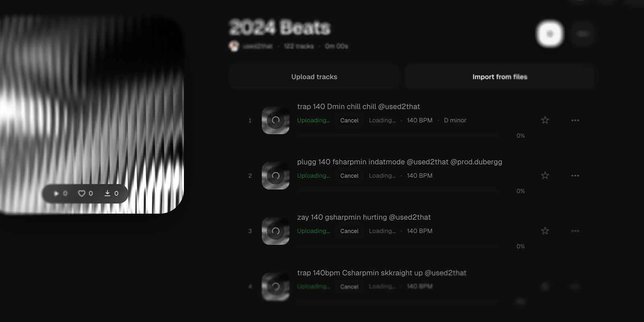Cancel upload of trap 140 Dmin track

point(349,120)
